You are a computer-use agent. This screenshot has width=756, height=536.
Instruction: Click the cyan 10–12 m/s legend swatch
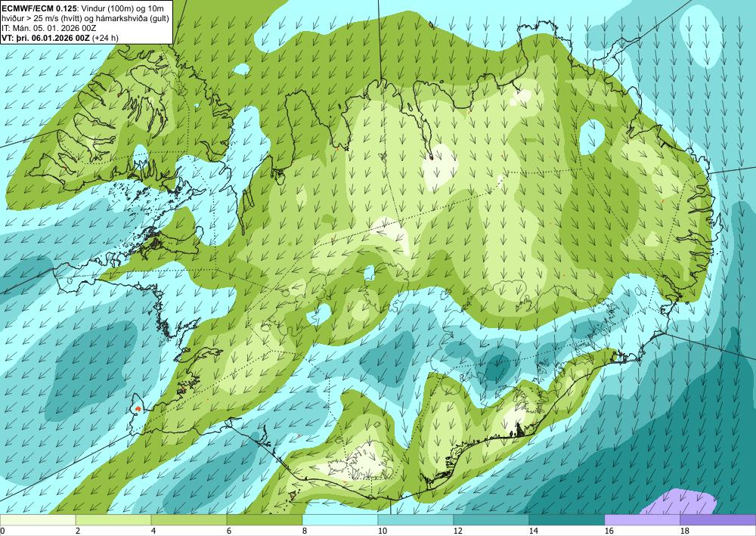[416, 520]
